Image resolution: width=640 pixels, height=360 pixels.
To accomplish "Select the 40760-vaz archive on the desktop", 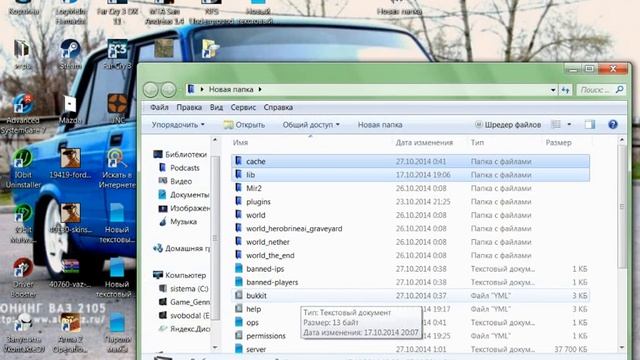I will [70, 273].
